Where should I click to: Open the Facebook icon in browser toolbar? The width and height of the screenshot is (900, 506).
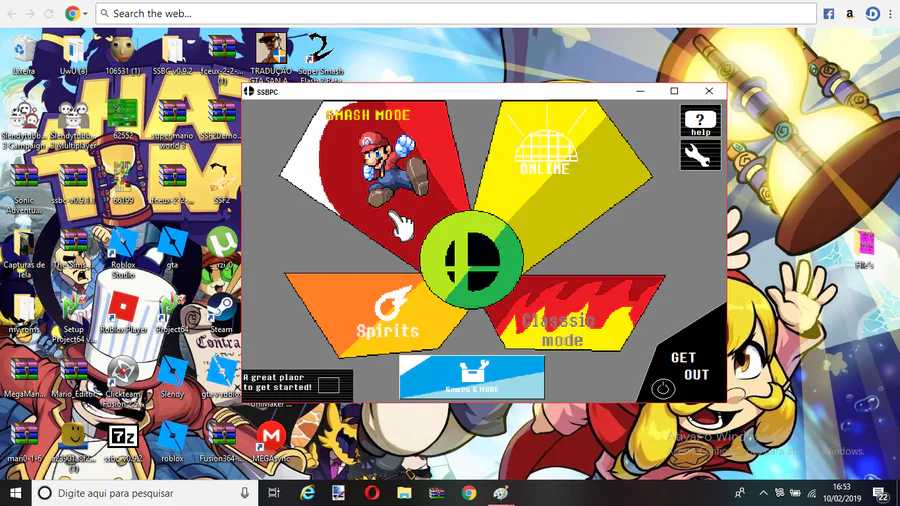click(829, 13)
